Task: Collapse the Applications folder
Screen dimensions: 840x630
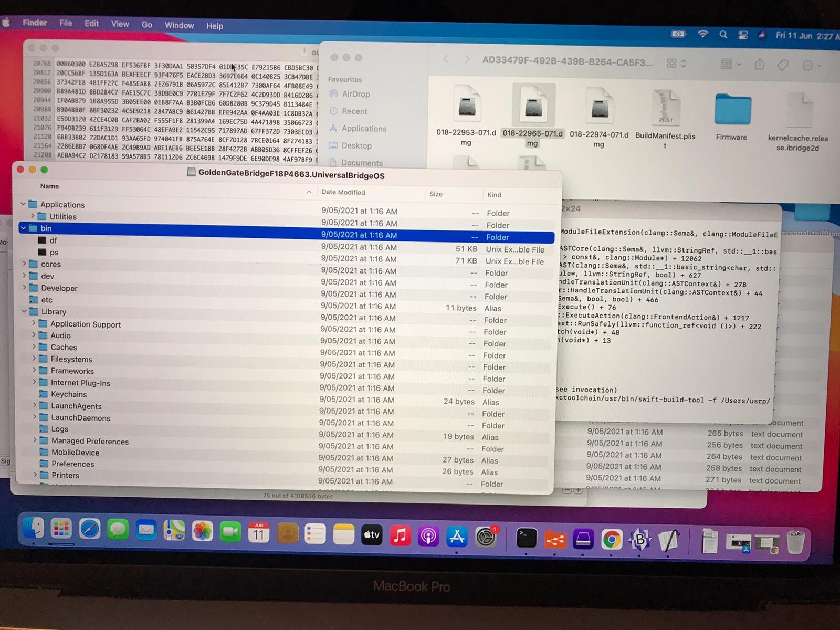Action: coord(23,204)
